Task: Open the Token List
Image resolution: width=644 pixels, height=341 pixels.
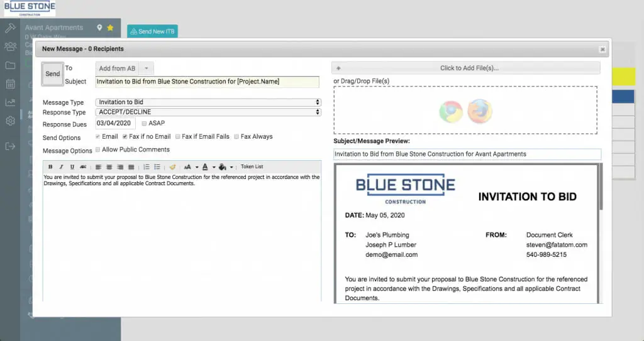Action: [252, 166]
